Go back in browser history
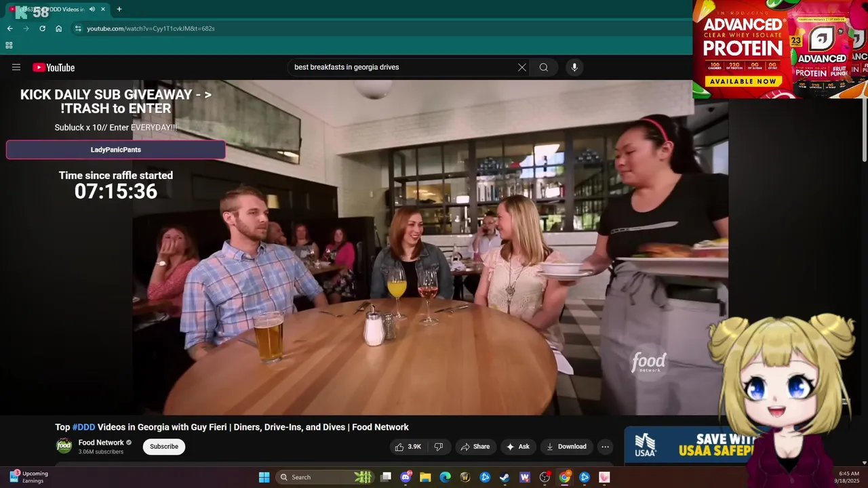Screen dimensions: 868x488 (9, 28)
